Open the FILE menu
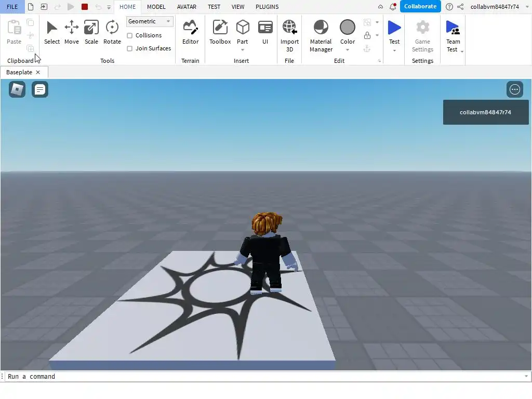This screenshot has width=532, height=399. click(x=12, y=6)
